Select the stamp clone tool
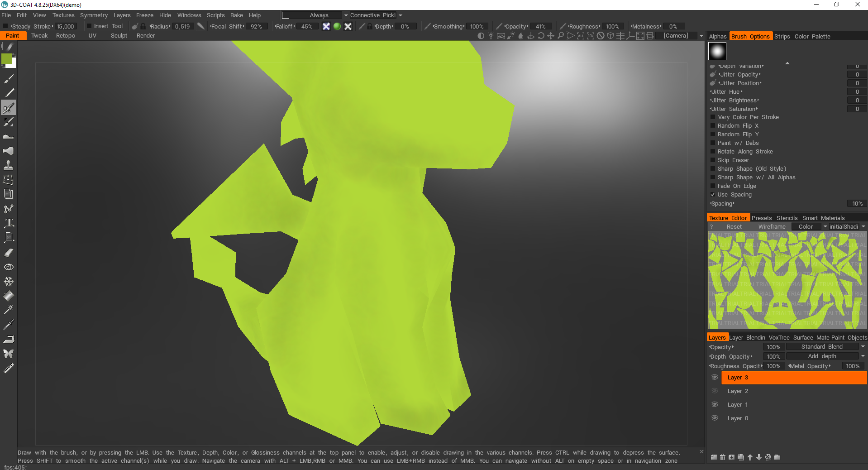868x470 pixels. 9,165
